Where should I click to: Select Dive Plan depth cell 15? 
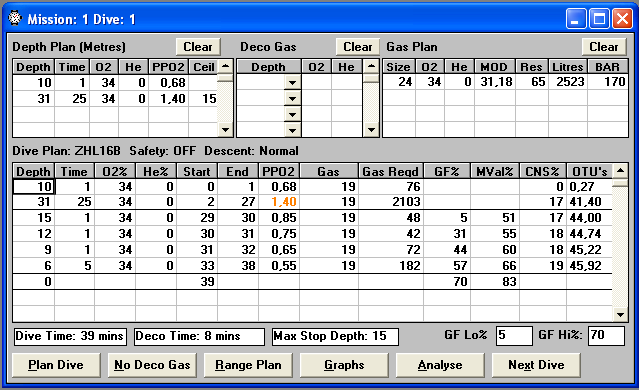(x=34, y=218)
